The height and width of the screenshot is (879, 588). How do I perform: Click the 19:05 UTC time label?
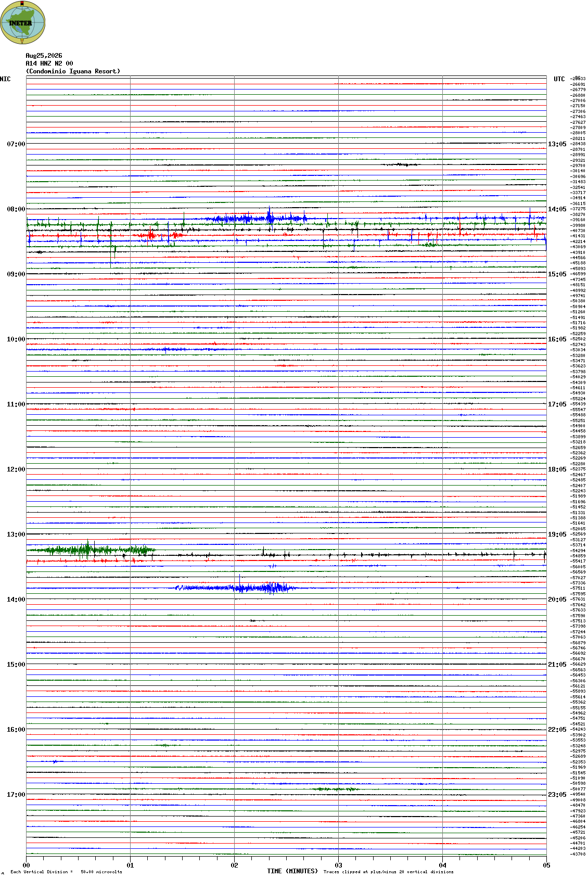(557, 534)
